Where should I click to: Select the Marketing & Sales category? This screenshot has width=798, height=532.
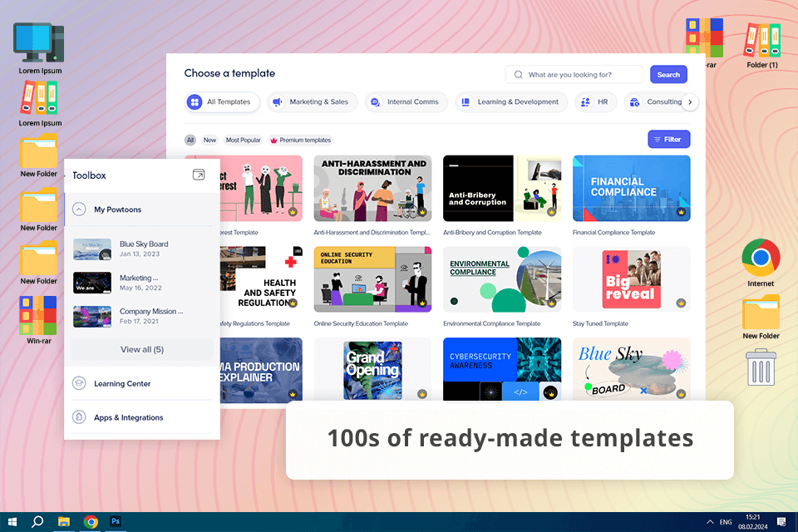pyautogui.click(x=312, y=101)
